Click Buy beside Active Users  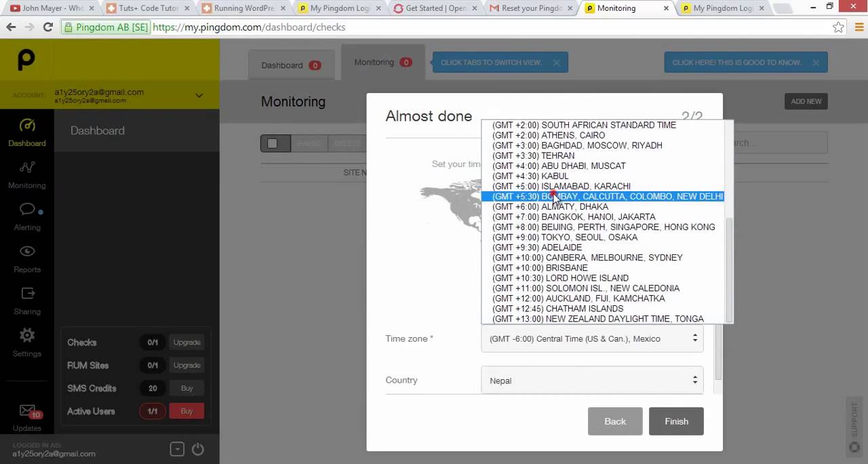pyautogui.click(x=186, y=412)
